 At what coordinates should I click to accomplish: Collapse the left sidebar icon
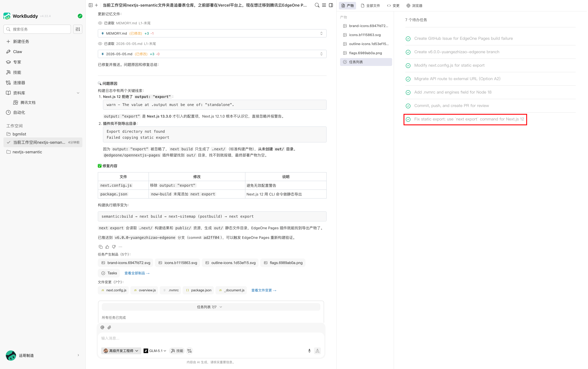pyautogui.click(x=91, y=5)
